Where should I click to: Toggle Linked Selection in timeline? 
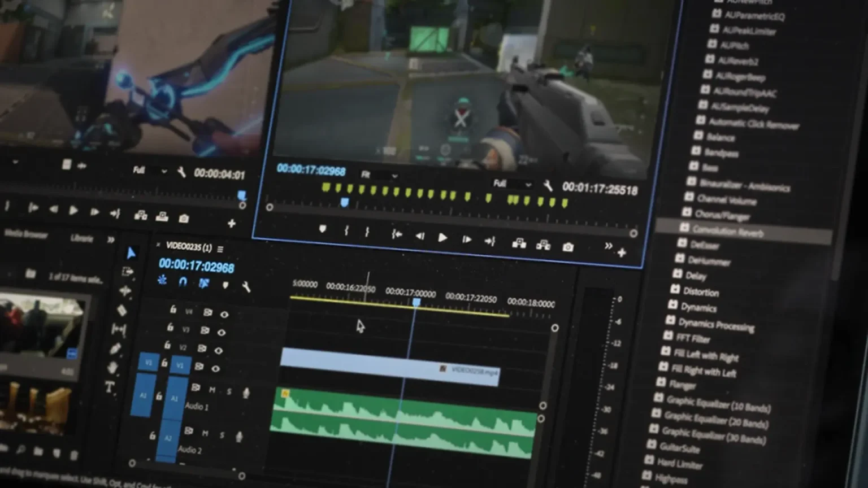click(204, 283)
